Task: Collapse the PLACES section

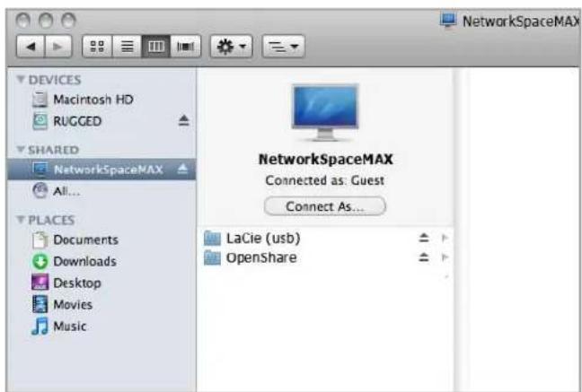Action: (21, 220)
